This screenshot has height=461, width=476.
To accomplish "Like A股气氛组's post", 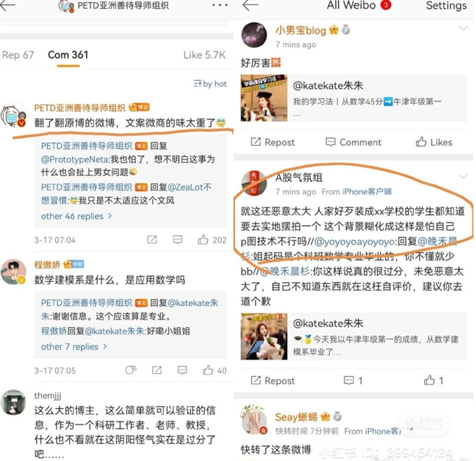I will (x=434, y=380).
